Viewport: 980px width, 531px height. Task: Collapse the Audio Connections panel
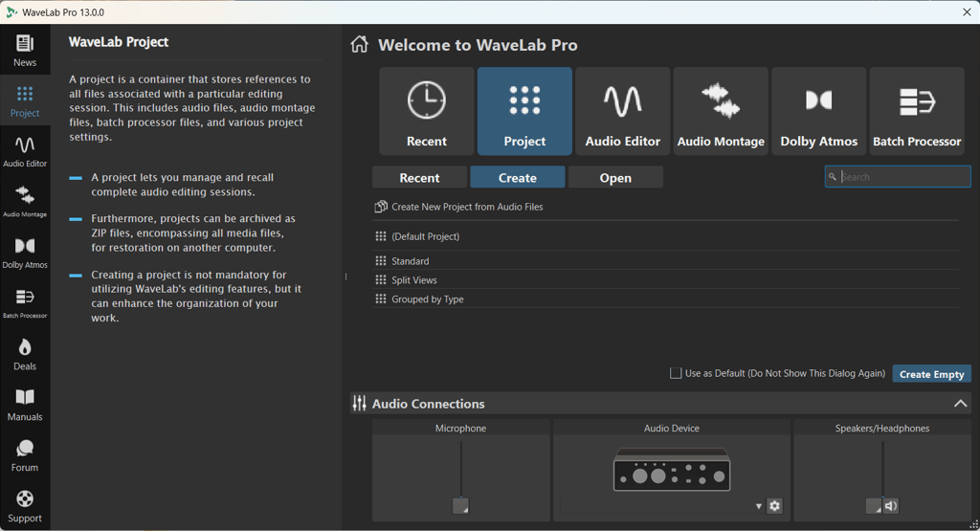[961, 404]
